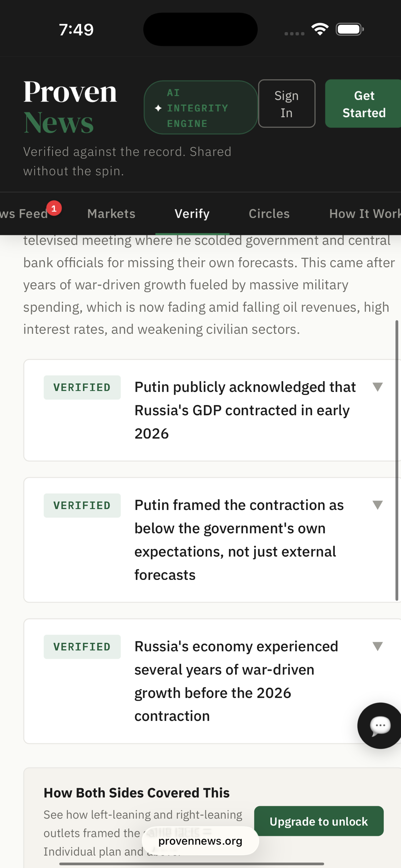Viewport: 401px width, 868px height.
Task: Click the AI Integrity Engine badge
Action: click(x=201, y=107)
